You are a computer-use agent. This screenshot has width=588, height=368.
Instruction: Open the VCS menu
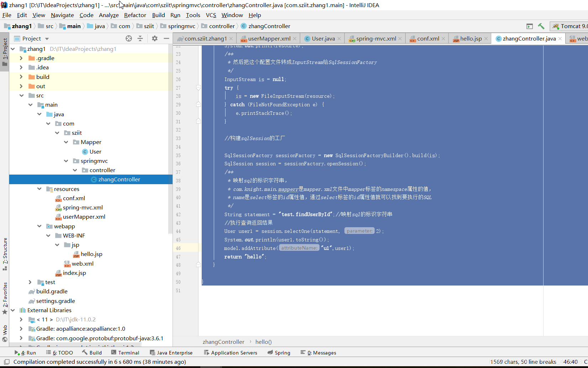pyautogui.click(x=211, y=15)
